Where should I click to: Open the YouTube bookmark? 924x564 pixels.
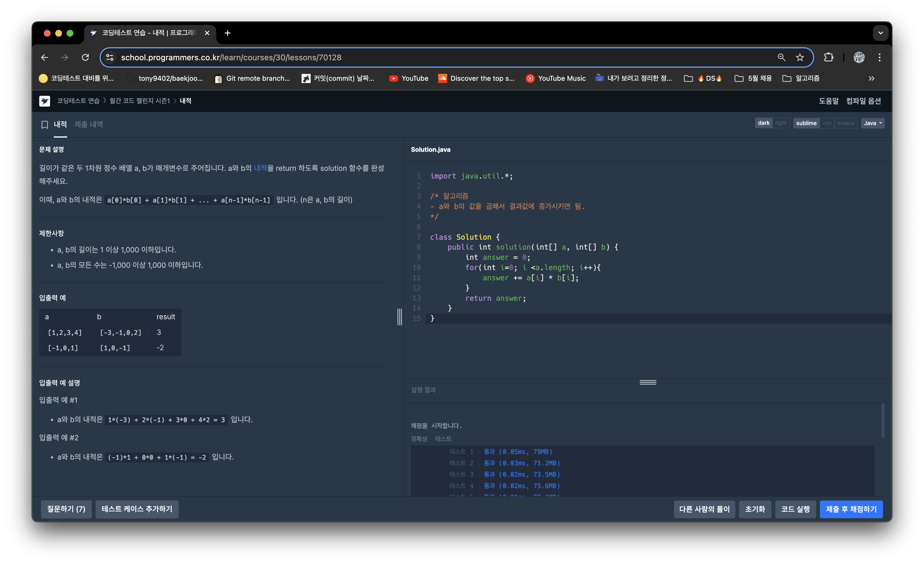(409, 78)
